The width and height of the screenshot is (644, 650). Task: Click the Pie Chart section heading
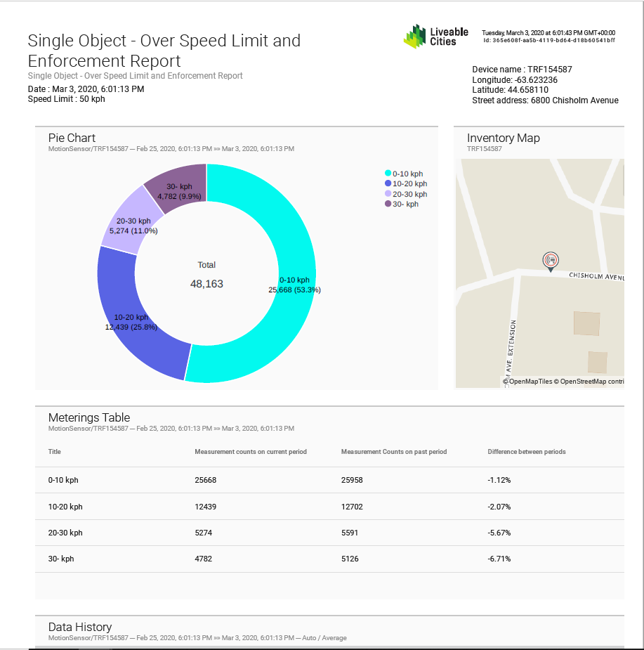[x=72, y=138]
